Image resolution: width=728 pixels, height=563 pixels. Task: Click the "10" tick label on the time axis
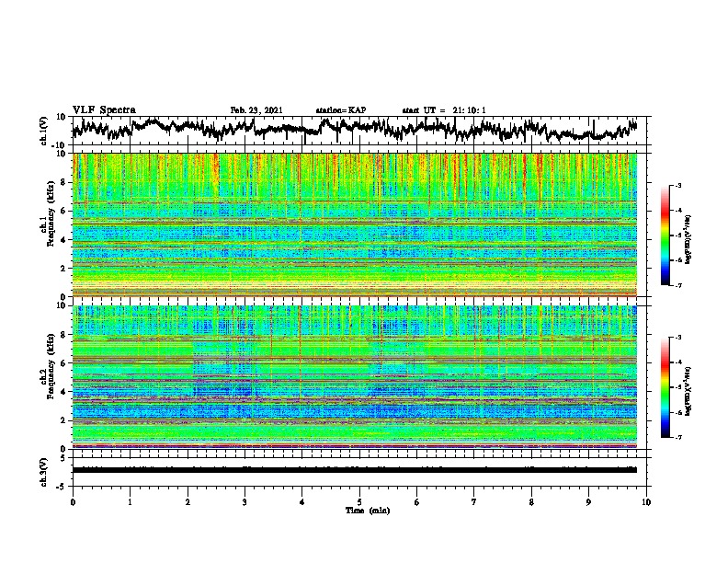(x=646, y=502)
